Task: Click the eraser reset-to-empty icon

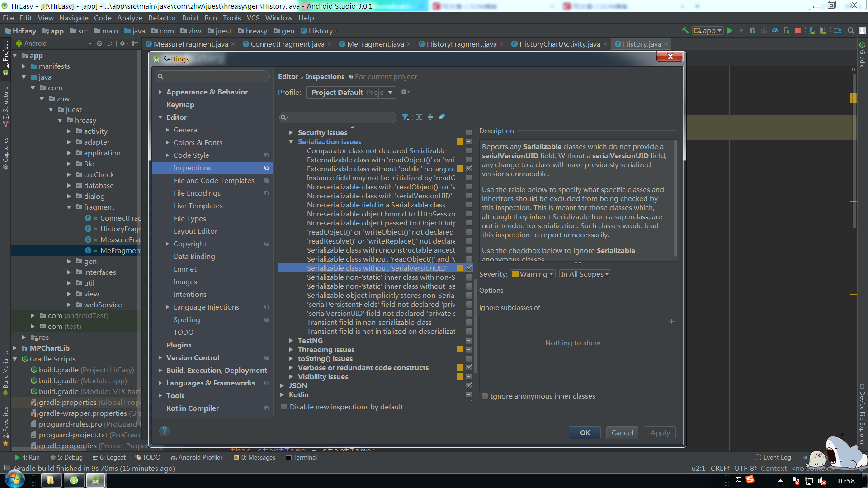Action: (x=442, y=117)
